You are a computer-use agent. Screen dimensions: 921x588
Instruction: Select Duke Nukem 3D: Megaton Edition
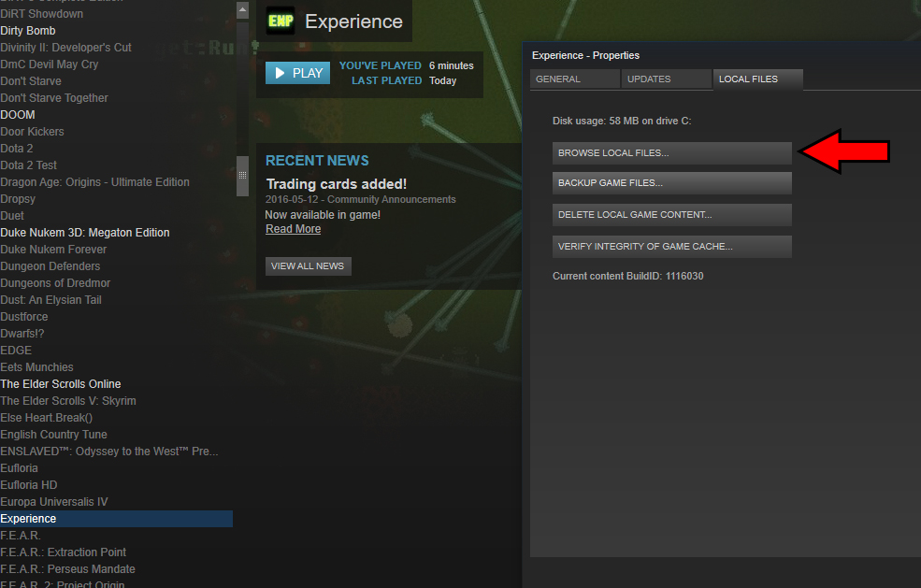tap(85, 233)
